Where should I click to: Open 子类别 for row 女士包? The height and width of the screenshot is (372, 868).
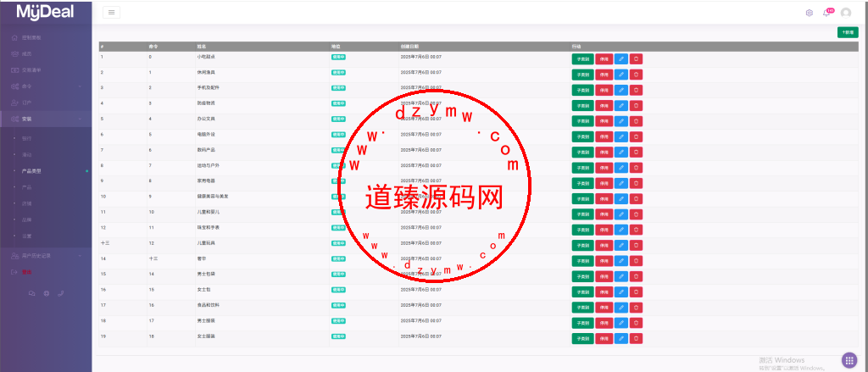[x=582, y=291]
